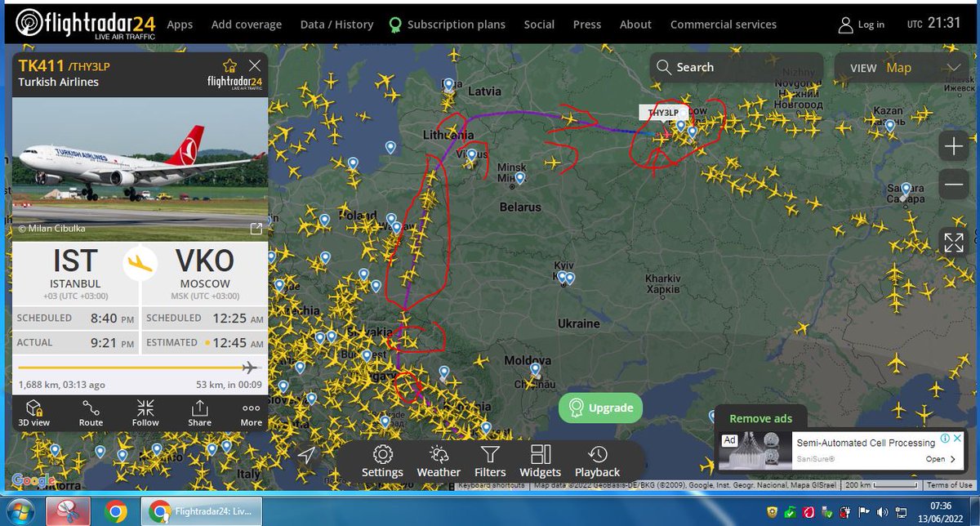Viewport: 980px width, 526px height.
Task: Expand the VIEW Map dropdown
Action: point(903,68)
